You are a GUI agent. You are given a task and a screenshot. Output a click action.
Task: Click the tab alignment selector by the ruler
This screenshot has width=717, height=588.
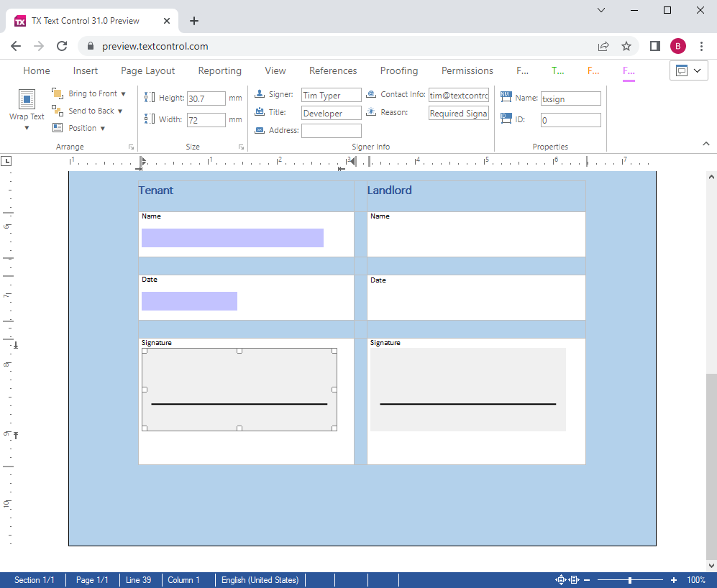point(6,161)
